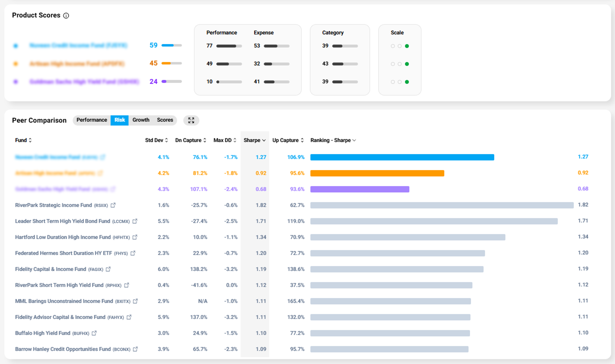Click middle empty Scale dot in top row
615x364 pixels.
tap(400, 46)
